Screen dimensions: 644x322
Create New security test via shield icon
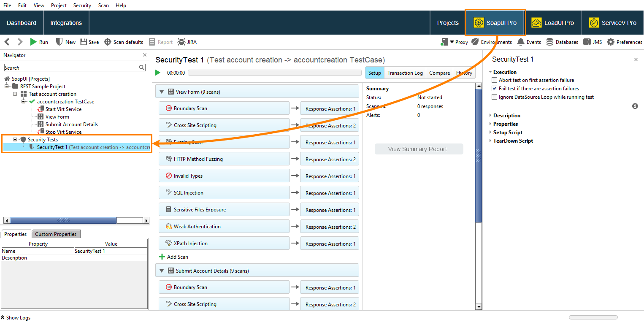(60, 42)
